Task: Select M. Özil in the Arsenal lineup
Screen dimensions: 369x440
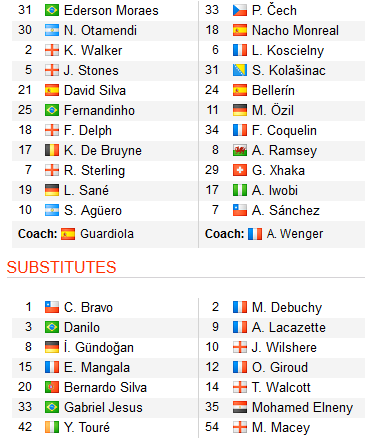Action: 273,110
